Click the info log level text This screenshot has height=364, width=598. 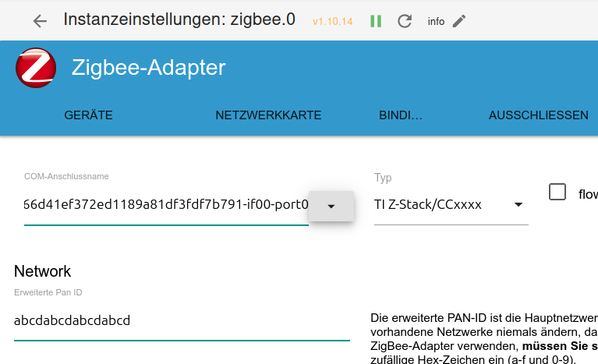(436, 22)
